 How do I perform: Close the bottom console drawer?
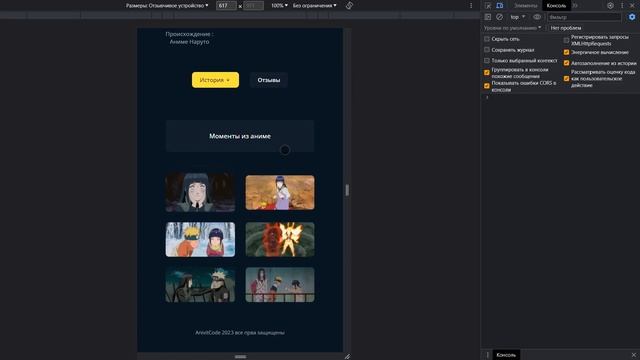(x=633, y=355)
